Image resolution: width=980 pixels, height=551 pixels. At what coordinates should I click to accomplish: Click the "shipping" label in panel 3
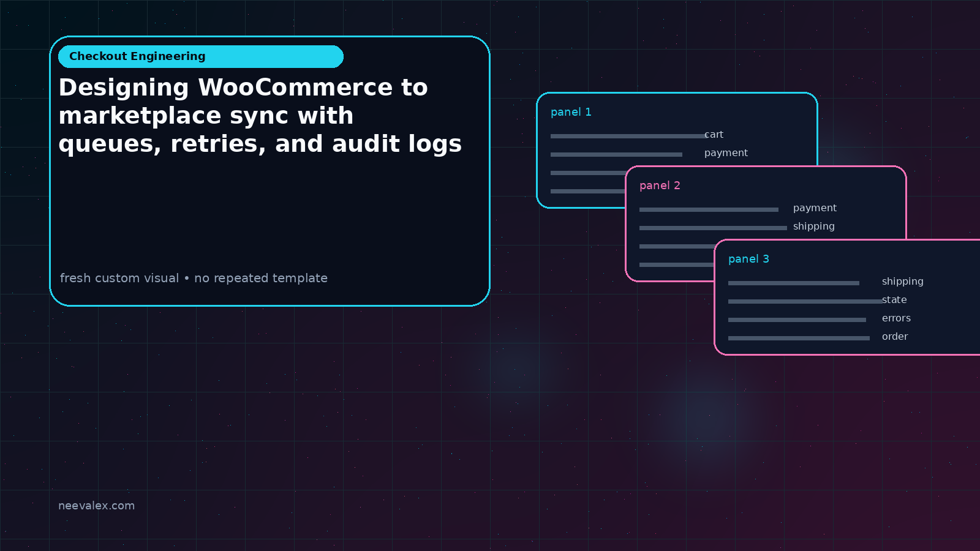point(903,282)
